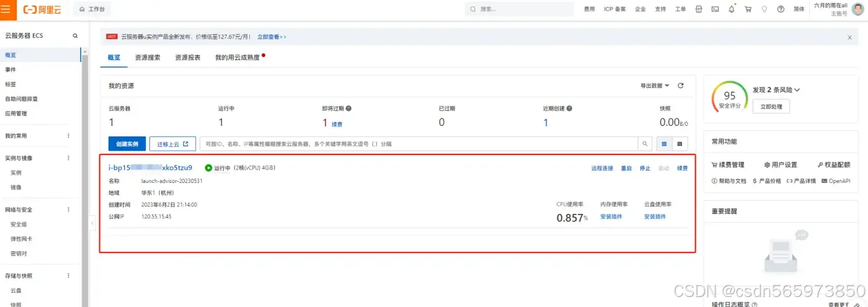868x307 pixels.
Task: Expand the 发现 2 条风险 chevron
Action: [797, 90]
